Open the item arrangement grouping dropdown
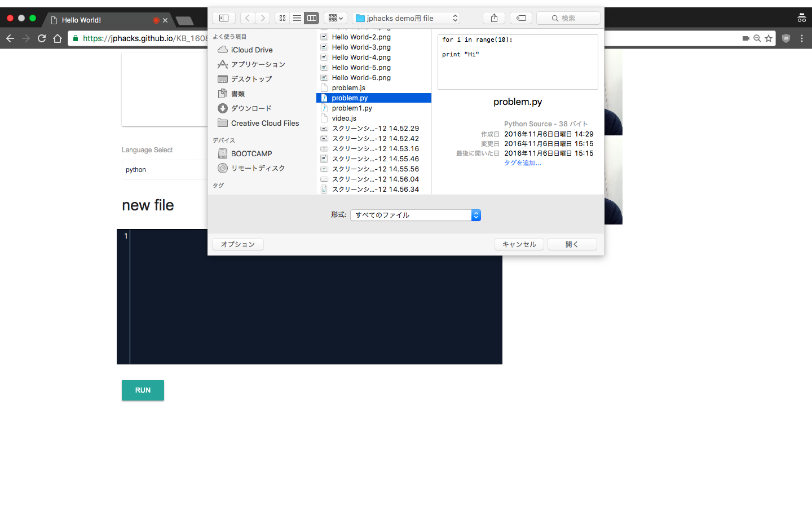Screen dimensions: 812x515 click(336, 18)
